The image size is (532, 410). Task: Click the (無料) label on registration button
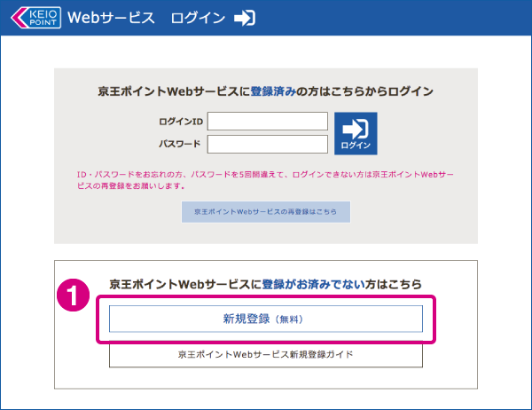tap(293, 319)
